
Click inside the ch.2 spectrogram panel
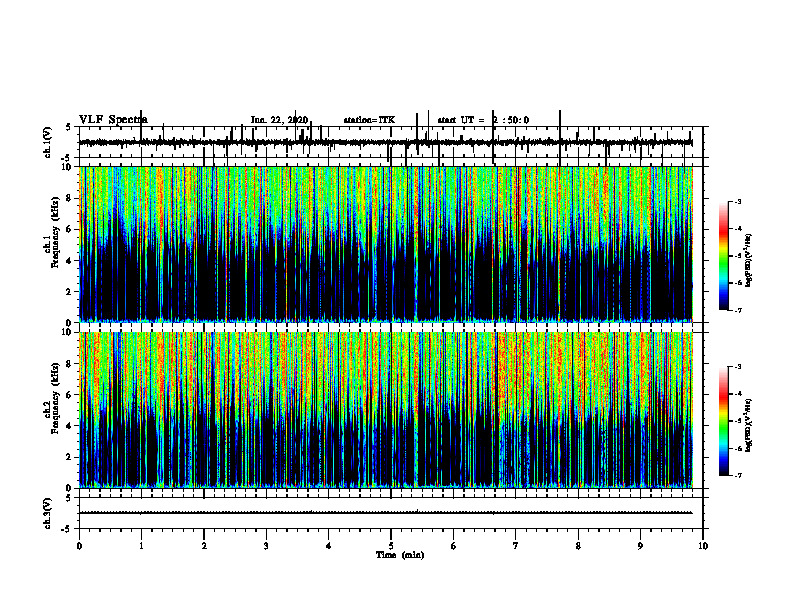[386, 410]
